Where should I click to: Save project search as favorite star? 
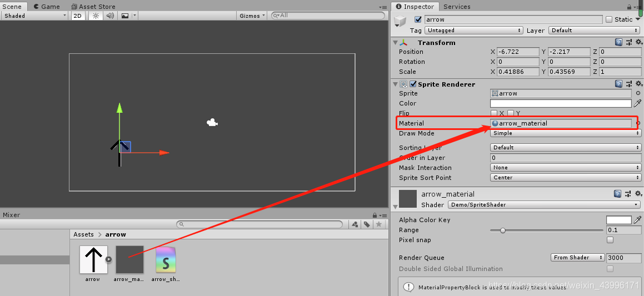pyautogui.click(x=379, y=224)
